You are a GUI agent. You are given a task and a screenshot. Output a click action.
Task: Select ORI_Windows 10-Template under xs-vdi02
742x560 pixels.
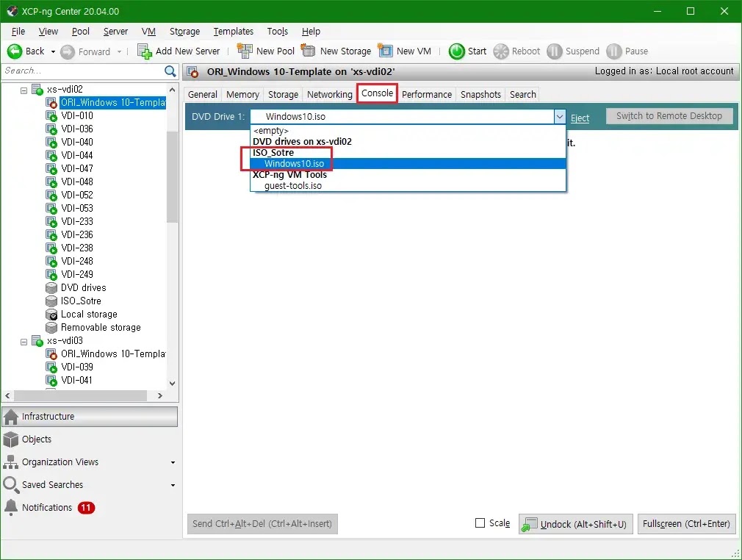pyautogui.click(x=112, y=103)
